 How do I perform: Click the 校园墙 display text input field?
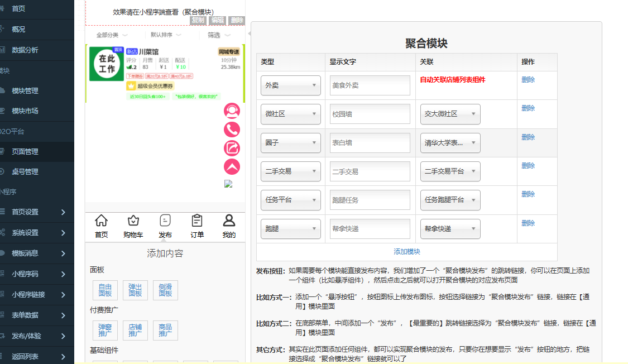coord(370,114)
